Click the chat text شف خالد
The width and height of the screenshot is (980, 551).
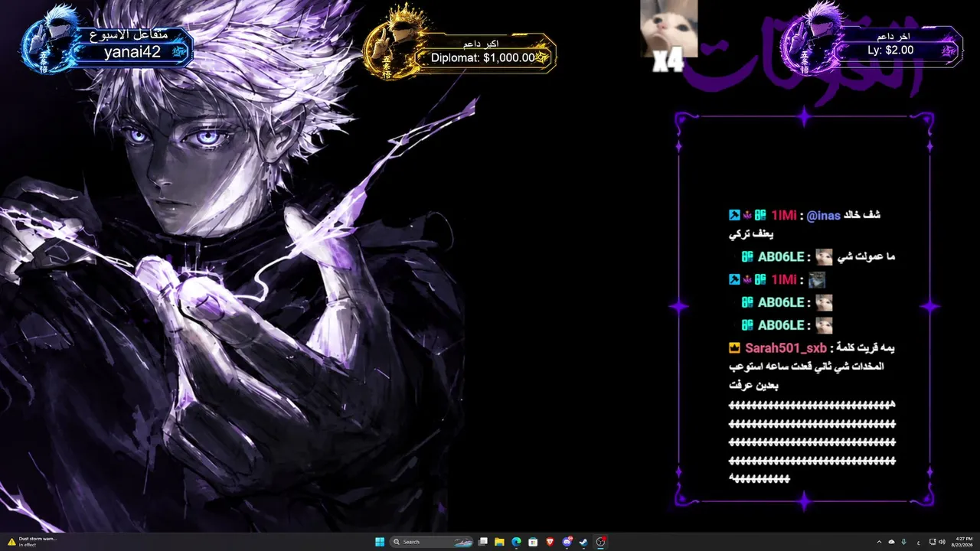[862, 216]
